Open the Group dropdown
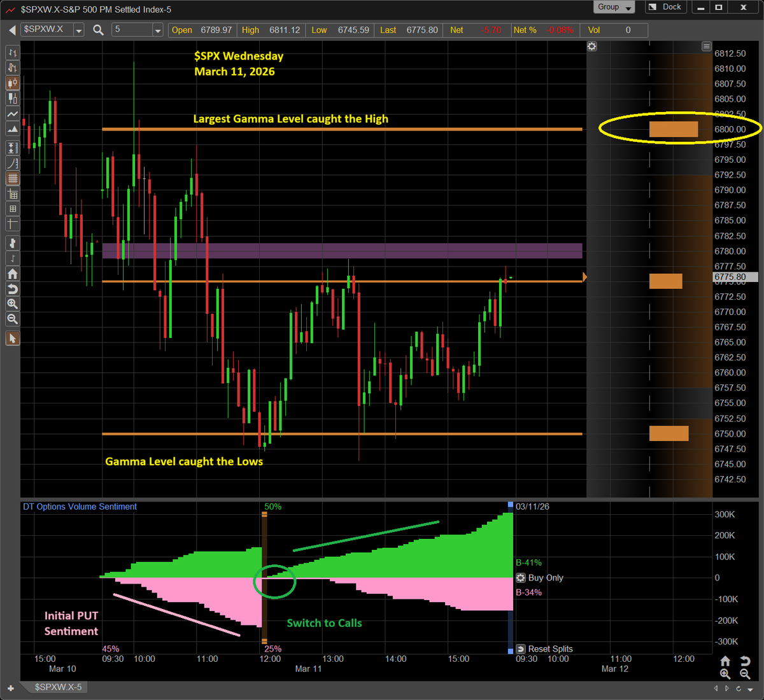The width and height of the screenshot is (764, 700). (x=615, y=7)
